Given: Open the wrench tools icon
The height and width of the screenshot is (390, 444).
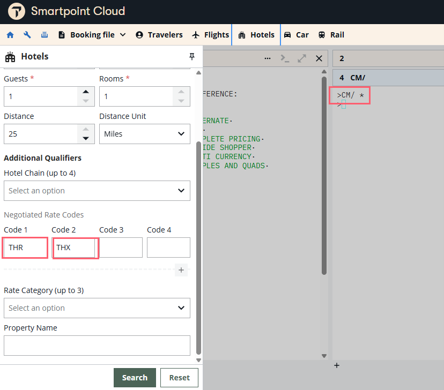Looking at the screenshot, I should 27,35.
